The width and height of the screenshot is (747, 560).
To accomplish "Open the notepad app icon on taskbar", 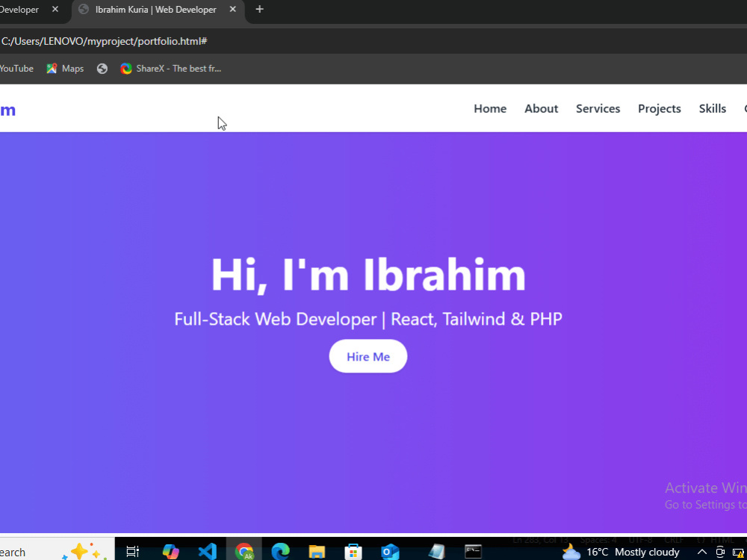I will [x=436, y=552].
